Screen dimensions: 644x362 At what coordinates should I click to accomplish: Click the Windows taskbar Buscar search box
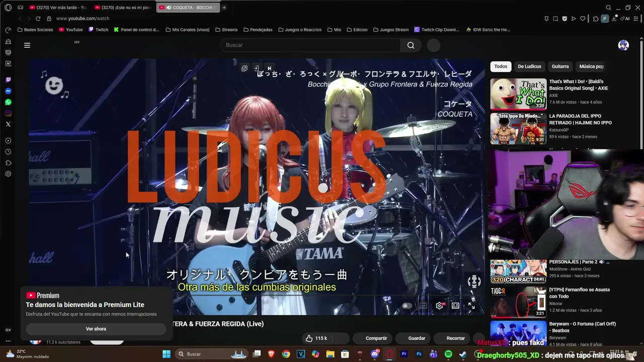click(x=211, y=354)
